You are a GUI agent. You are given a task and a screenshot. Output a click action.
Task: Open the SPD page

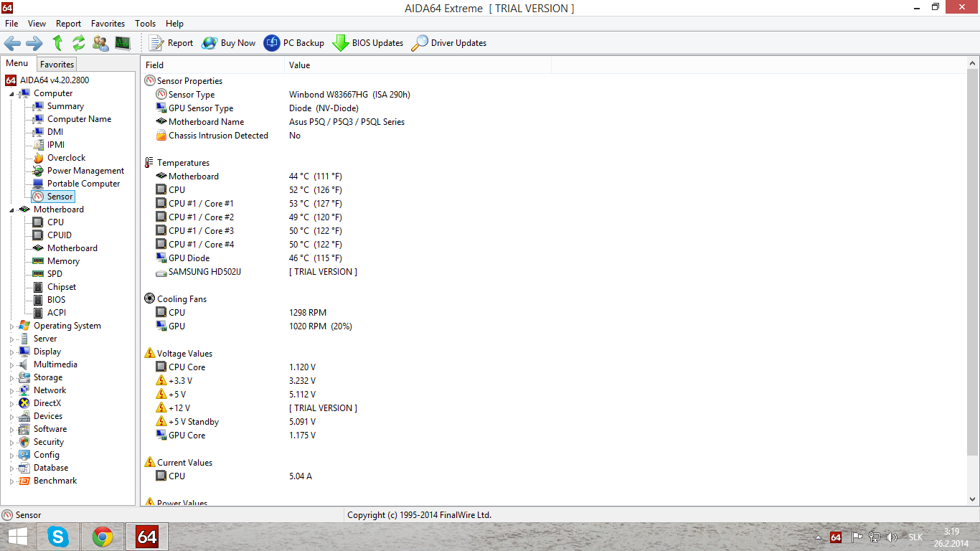point(55,274)
